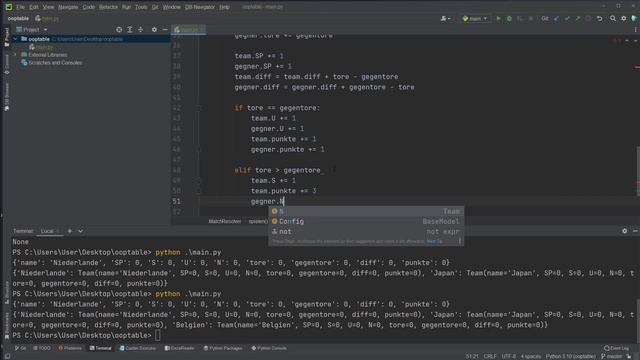Image resolution: width=640 pixels, height=360 pixels.
Task: Open IDE settings gear in top toolbar
Action: pos(624,18)
